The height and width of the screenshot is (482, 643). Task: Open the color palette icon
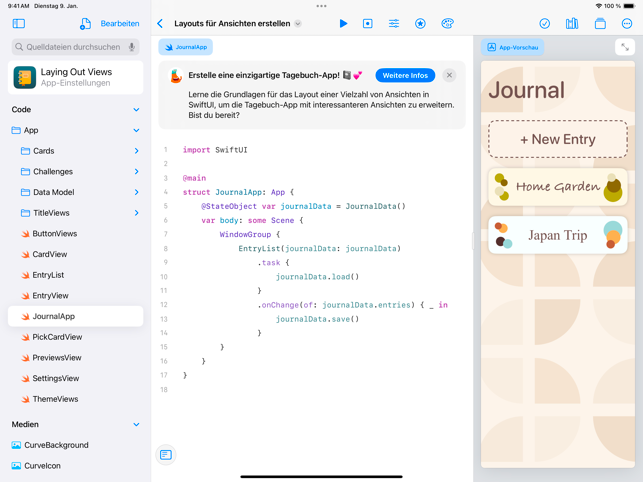point(447,24)
